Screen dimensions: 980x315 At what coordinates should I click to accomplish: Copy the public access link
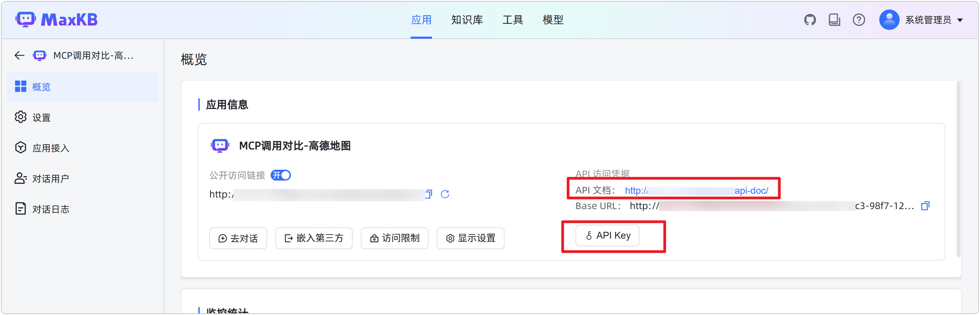click(x=429, y=194)
